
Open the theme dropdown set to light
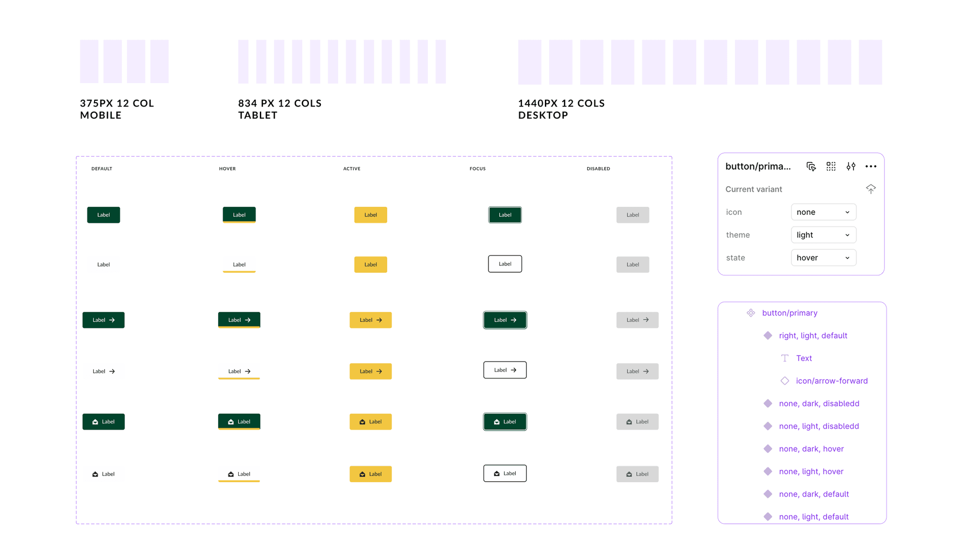[x=823, y=235]
